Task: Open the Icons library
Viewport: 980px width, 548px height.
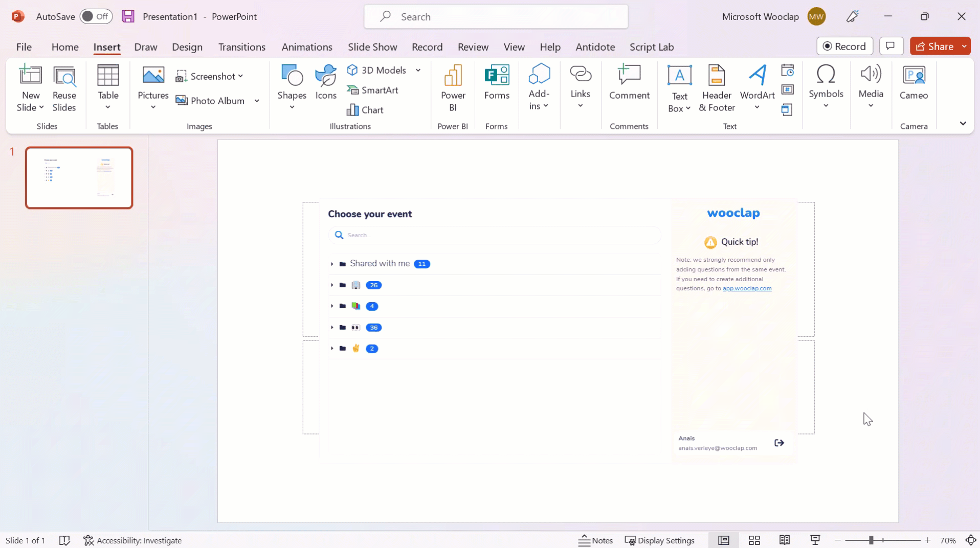Action: tap(326, 82)
